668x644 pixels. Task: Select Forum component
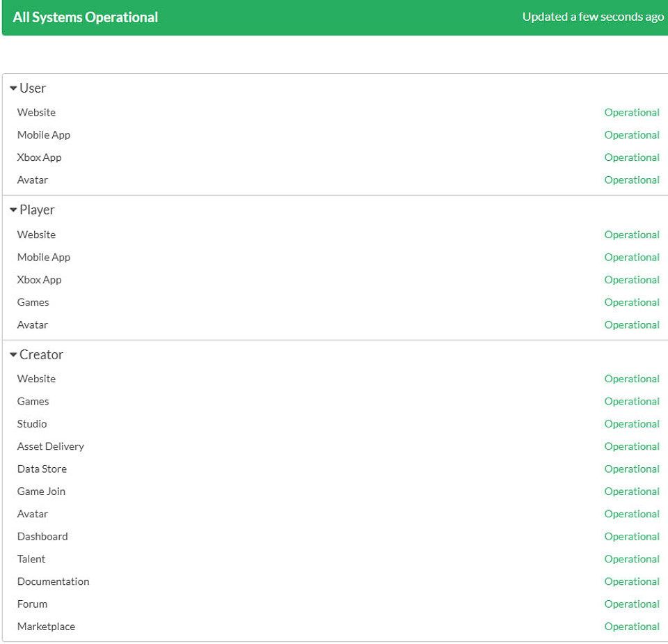[32, 604]
